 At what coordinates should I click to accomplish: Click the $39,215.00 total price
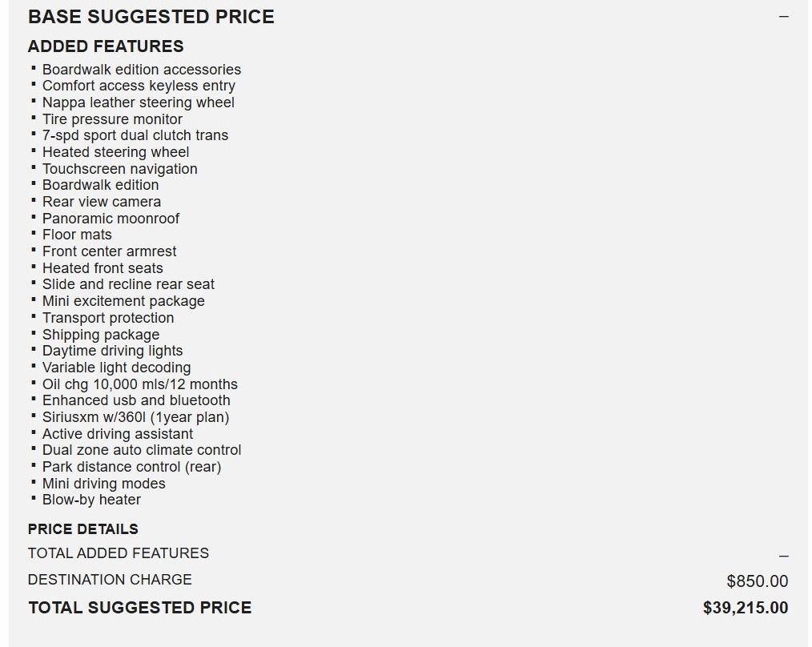tap(746, 608)
